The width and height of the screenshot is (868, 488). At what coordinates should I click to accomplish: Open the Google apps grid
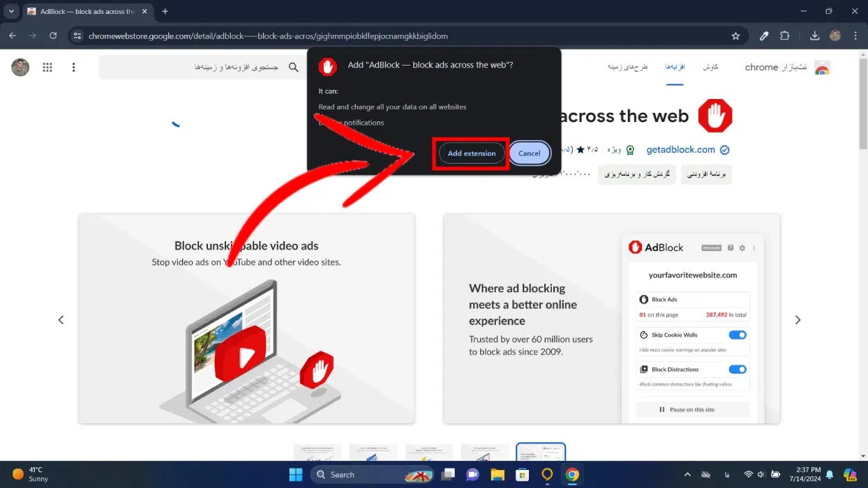click(x=47, y=68)
